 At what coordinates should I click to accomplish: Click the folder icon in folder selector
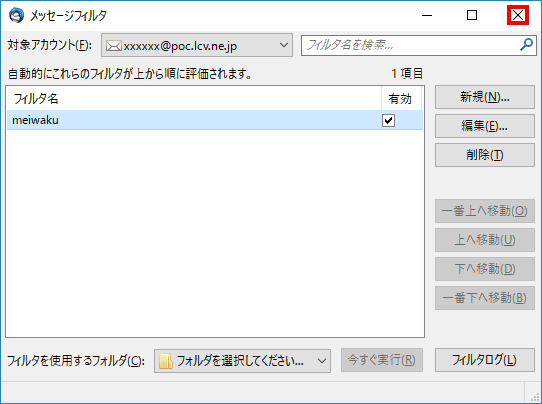tap(166, 361)
